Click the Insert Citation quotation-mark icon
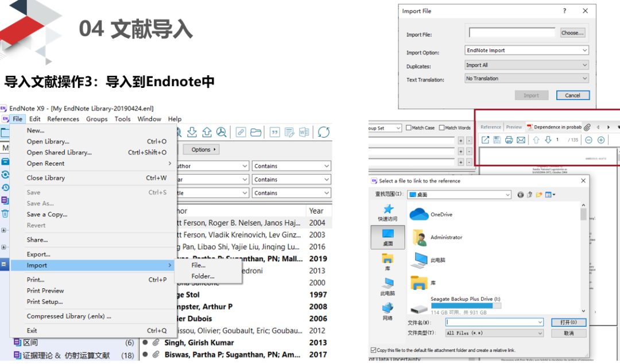The image size is (620, 364). click(x=274, y=132)
